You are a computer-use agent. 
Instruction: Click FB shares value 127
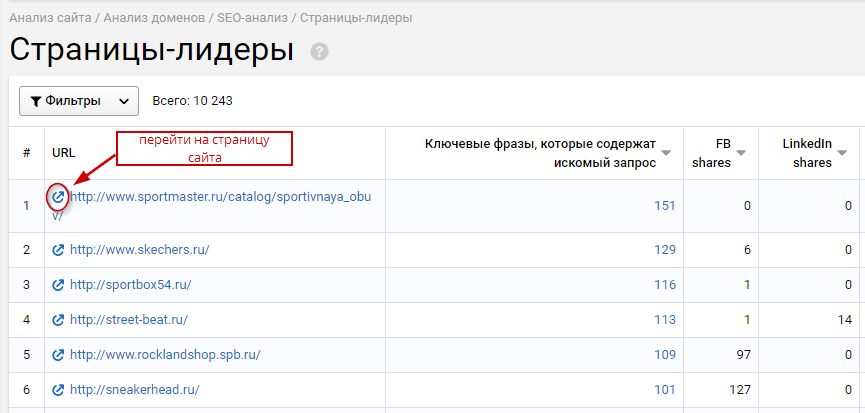(739, 390)
